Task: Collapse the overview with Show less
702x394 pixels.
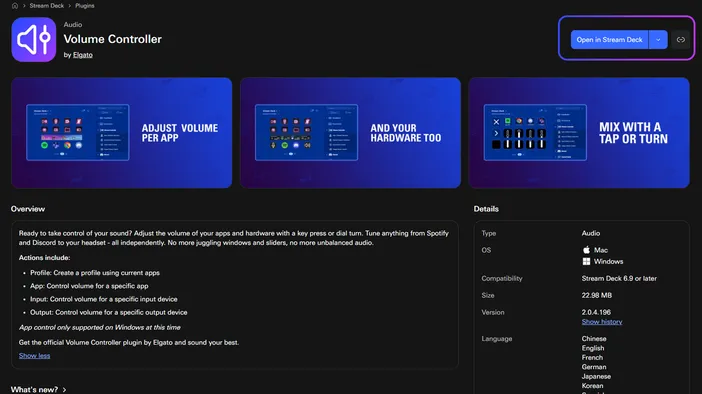Action: click(34, 355)
